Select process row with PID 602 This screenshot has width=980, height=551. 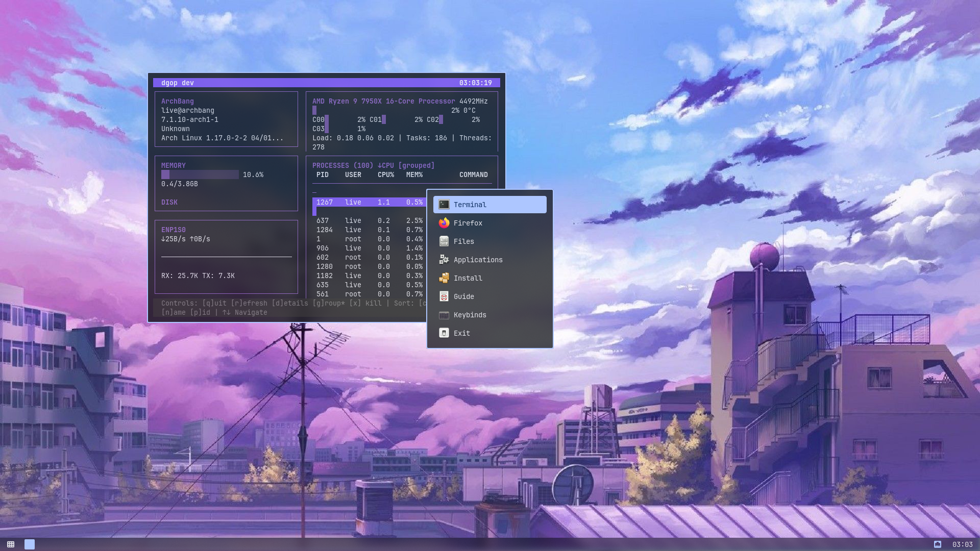click(x=370, y=257)
